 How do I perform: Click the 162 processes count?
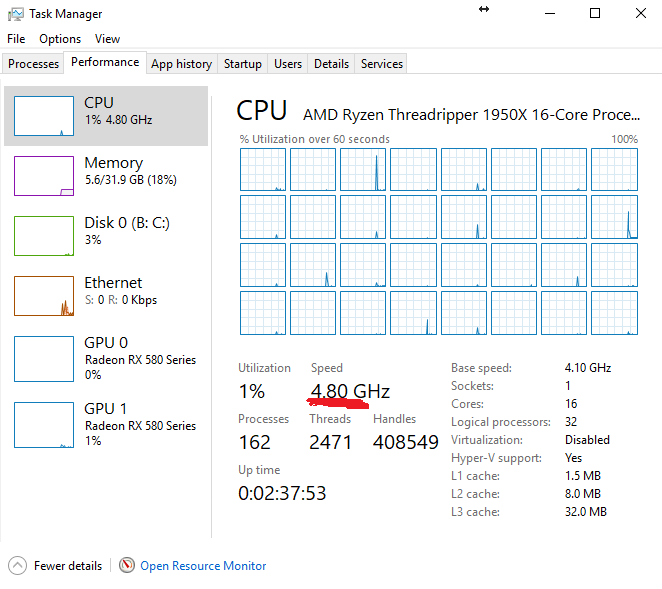pos(255,442)
